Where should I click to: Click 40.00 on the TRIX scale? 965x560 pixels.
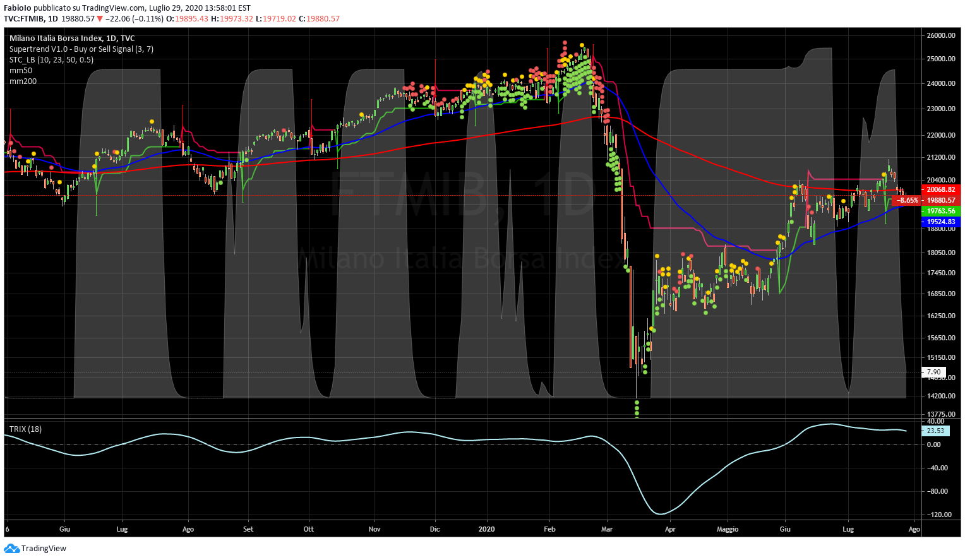[x=935, y=421]
